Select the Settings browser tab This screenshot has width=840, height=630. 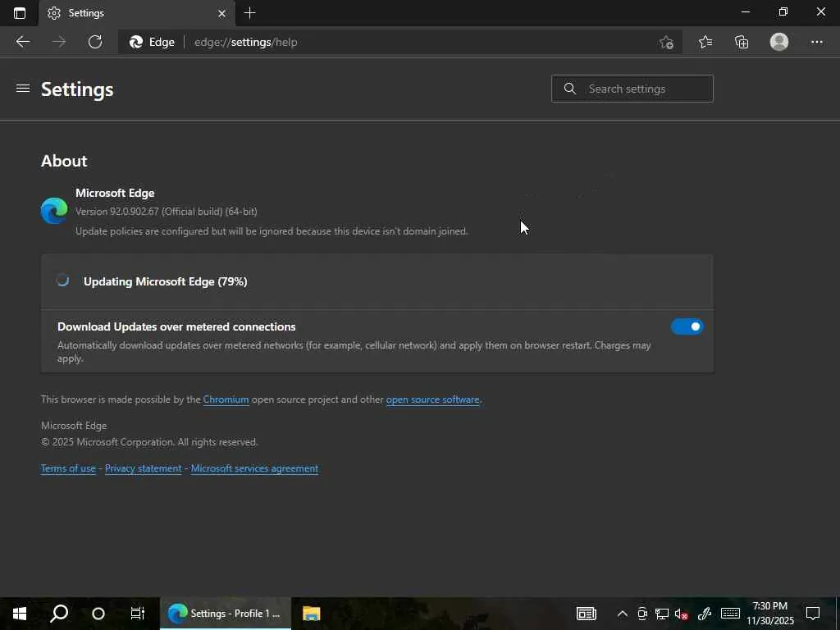pos(137,13)
